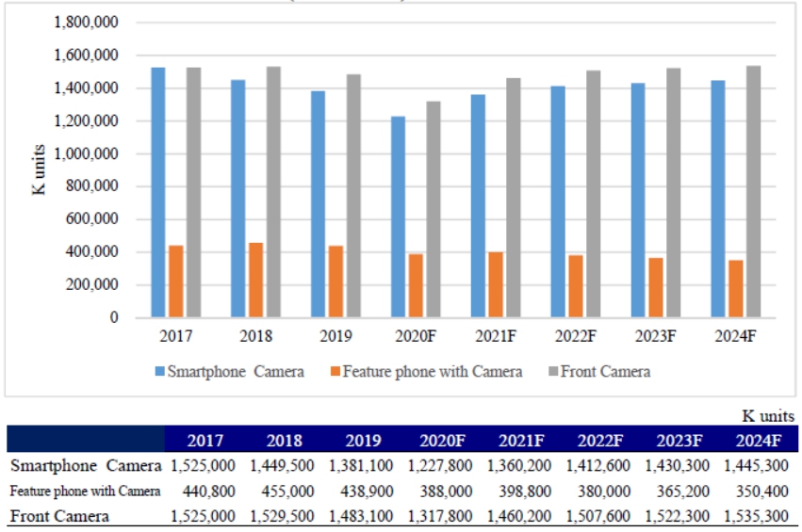Click the K units vertical axis title

[x=39, y=169]
